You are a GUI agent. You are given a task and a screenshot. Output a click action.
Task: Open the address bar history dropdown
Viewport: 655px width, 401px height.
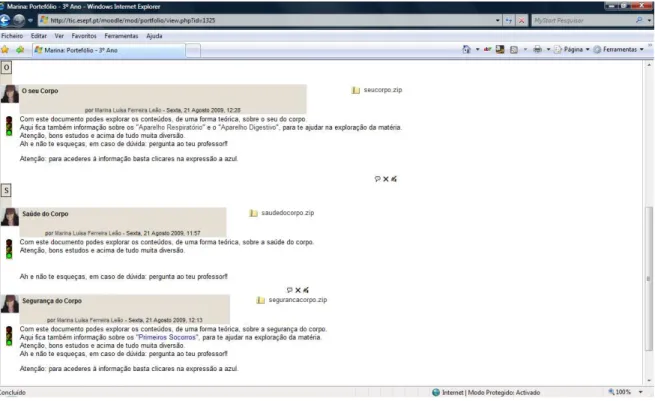(x=498, y=20)
